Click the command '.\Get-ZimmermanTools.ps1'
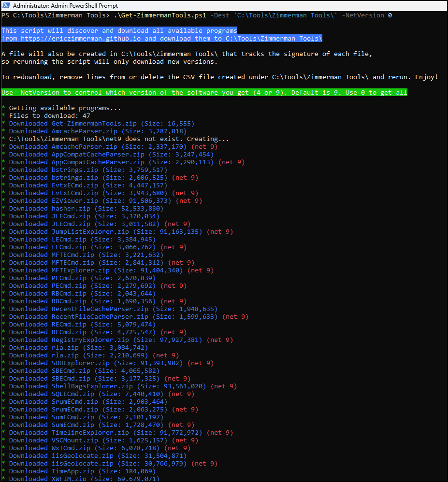Screen dimensions: 448x482 (160, 15)
